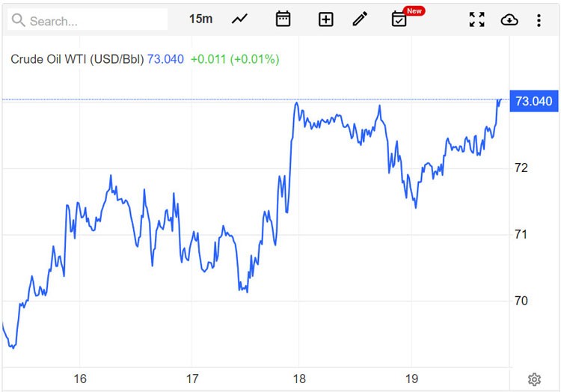This screenshot has height=392, width=561.
Task: Enter fullscreen with the expand arrows icon
Action: pos(476,19)
